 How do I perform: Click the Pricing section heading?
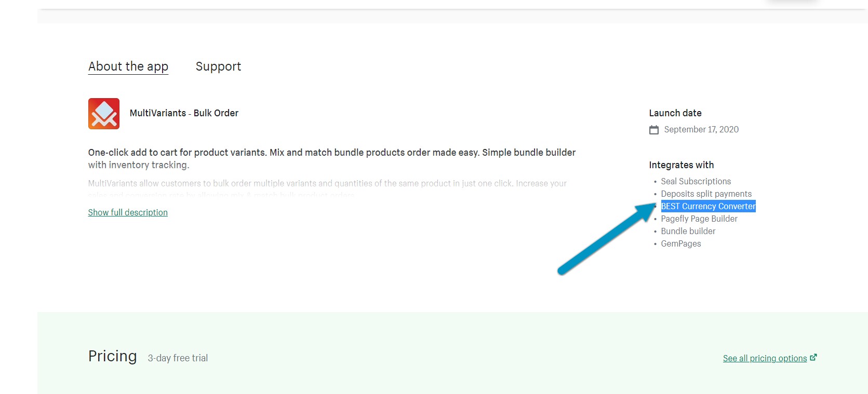[113, 356]
